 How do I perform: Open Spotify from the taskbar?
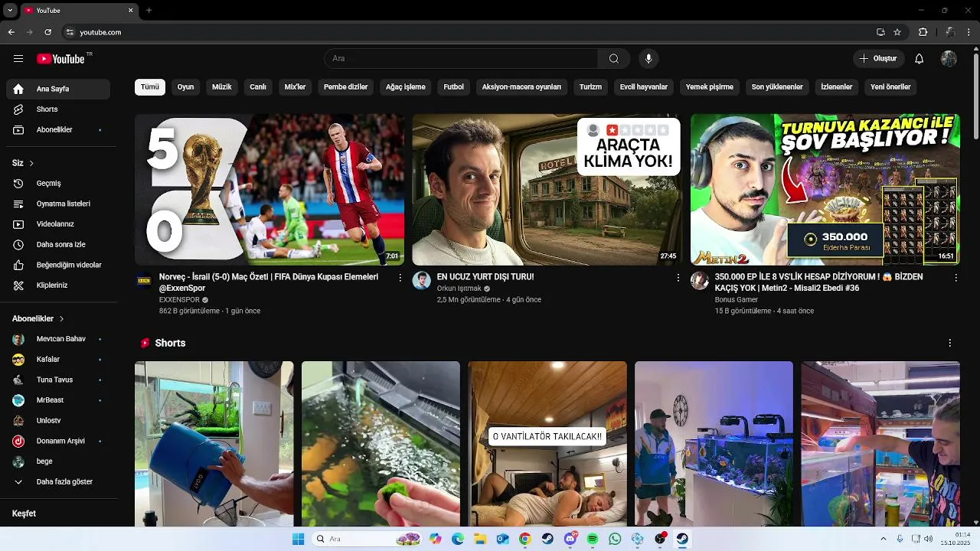593,539
